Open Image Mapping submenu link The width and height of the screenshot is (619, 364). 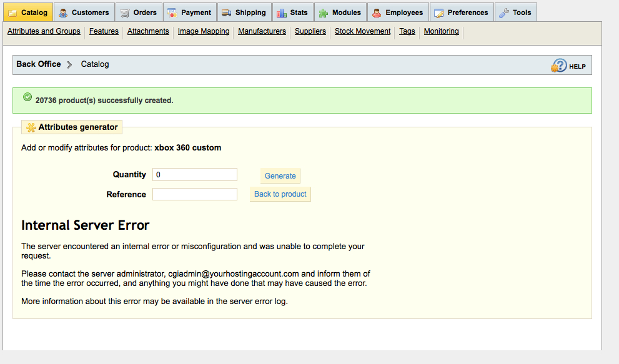coord(203,31)
